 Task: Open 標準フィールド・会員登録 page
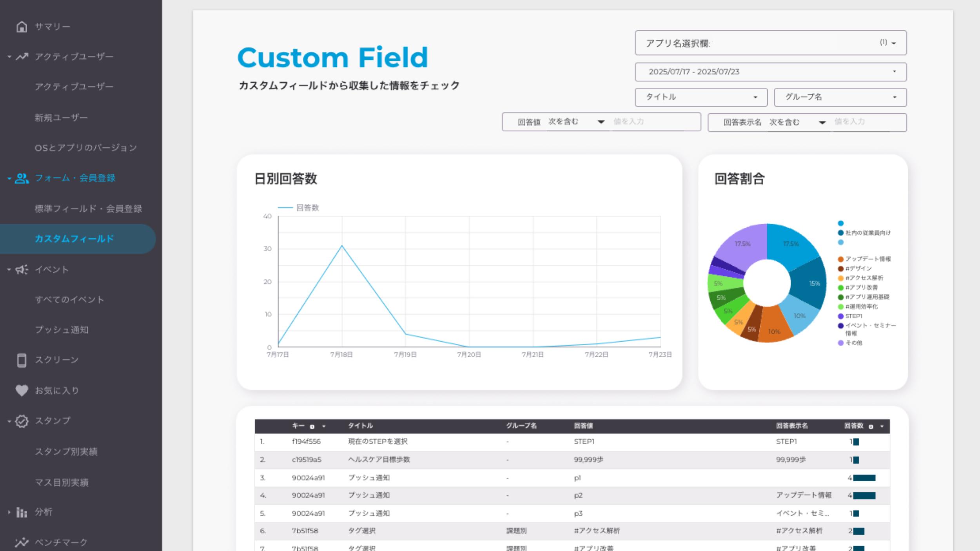pyautogui.click(x=88, y=209)
